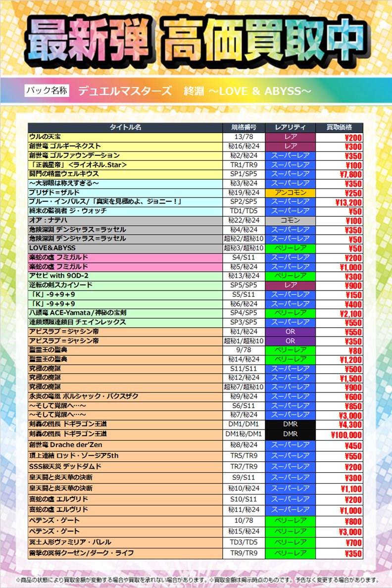The height and width of the screenshot is (588, 392).
Task: Select the 13/78 spec number cell
Action: (x=244, y=137)
